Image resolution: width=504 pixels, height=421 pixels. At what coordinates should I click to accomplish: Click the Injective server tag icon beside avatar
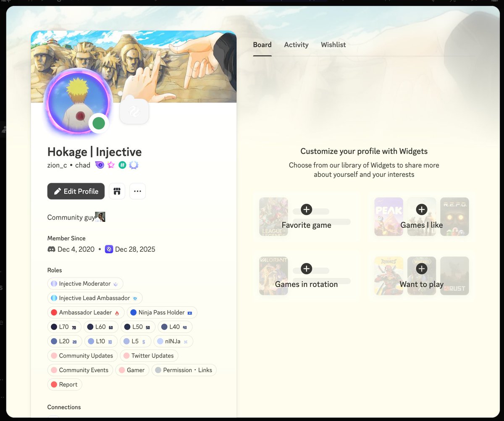pyautogui.click(x=134, y=111)
